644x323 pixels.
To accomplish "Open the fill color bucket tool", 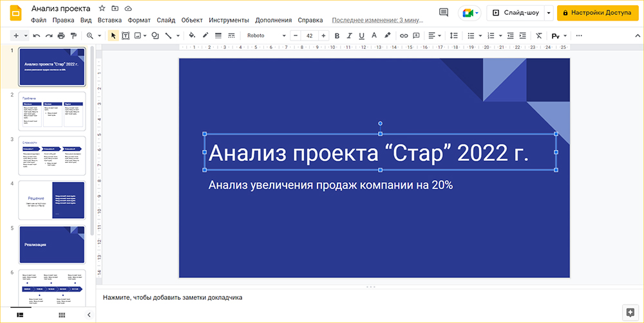I will 191,35.
